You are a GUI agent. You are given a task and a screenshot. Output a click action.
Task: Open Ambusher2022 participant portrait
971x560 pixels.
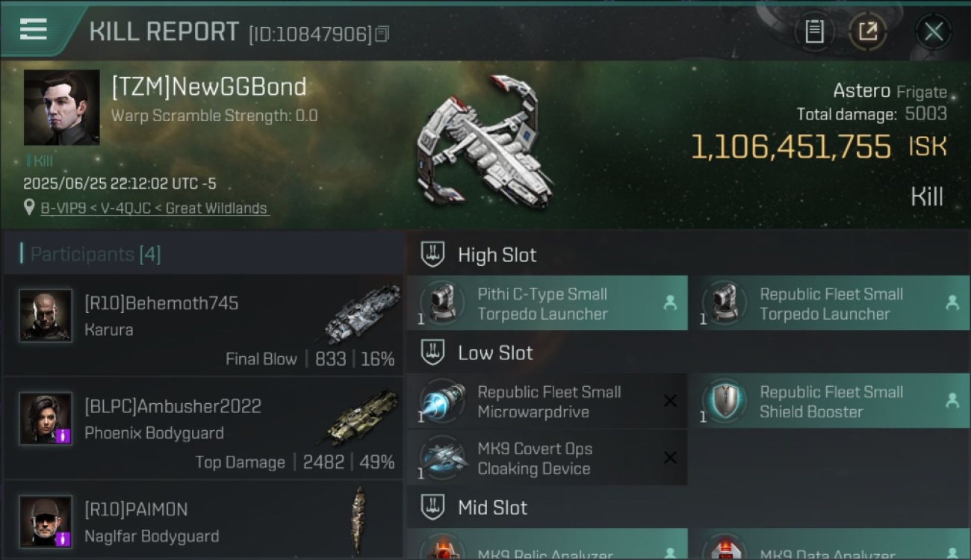point(46,418)
